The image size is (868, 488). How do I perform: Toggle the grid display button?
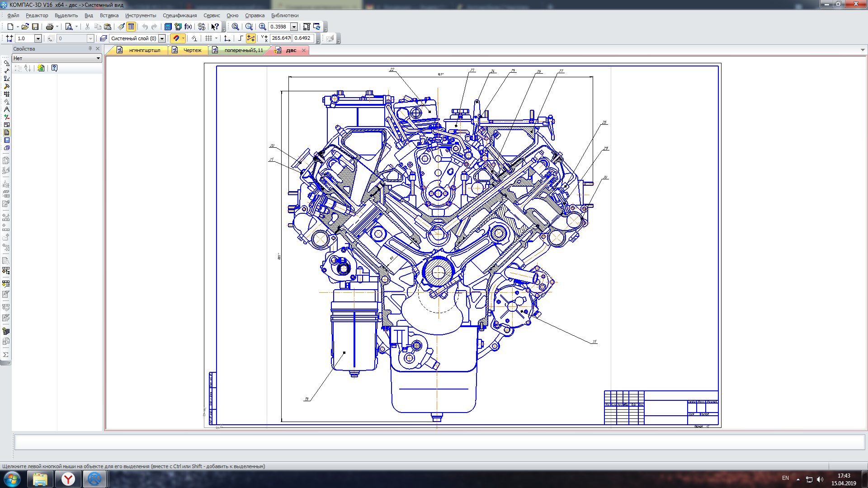click(208, 38)
